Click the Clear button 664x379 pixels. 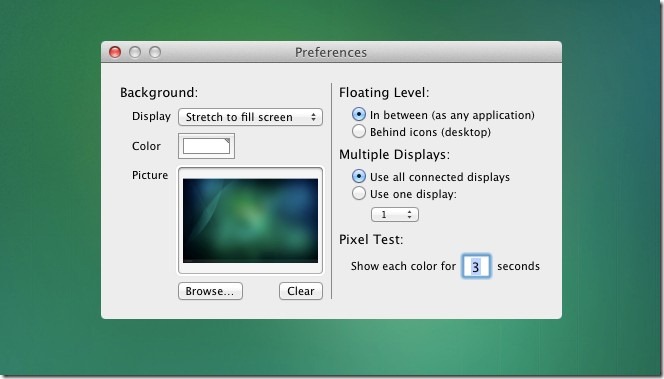(x=301, y=291)
